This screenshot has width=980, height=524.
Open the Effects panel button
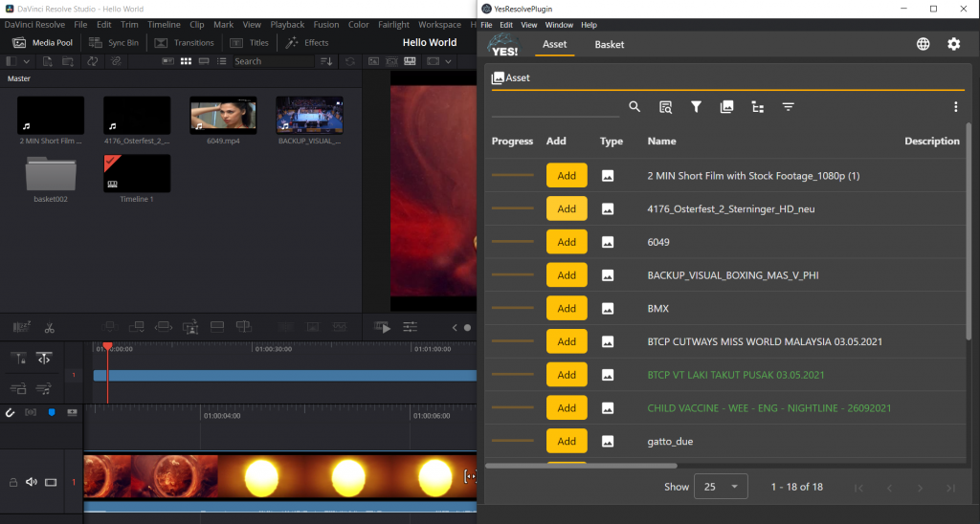click(x=307, y=42)
